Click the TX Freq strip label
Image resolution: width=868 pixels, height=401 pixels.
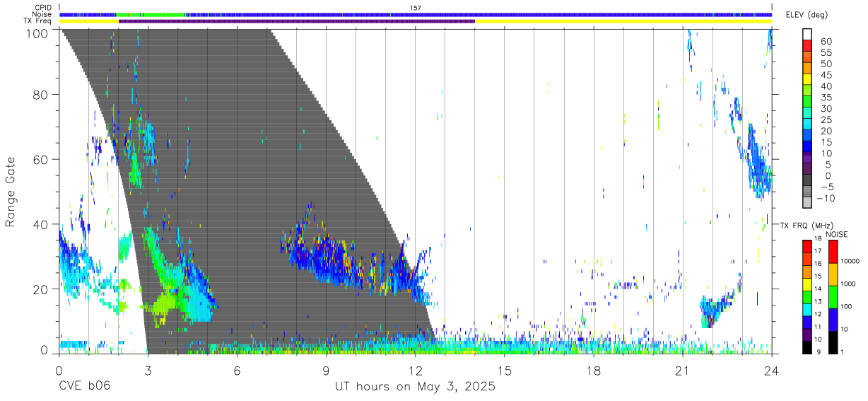(38, 21)
